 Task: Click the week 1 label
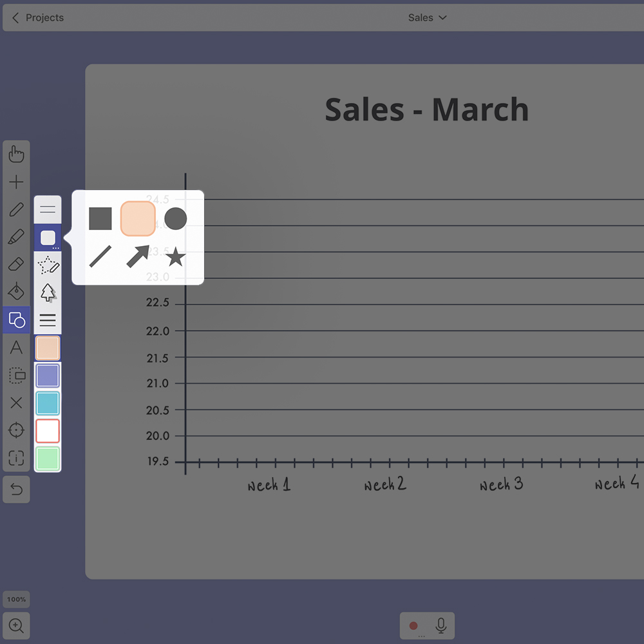pyautogui.click(x=269, y=485)
